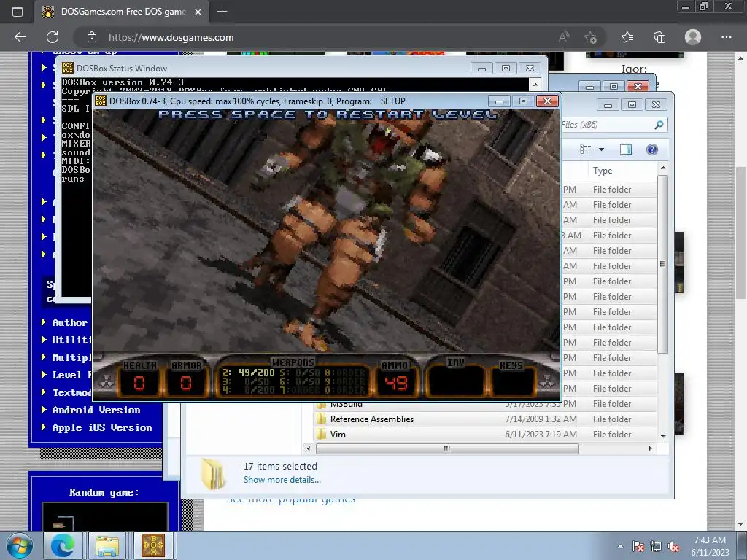Screen dimensions: 747x560
Task: Toggle the Explorer preview pane
Action: point(626,149)
